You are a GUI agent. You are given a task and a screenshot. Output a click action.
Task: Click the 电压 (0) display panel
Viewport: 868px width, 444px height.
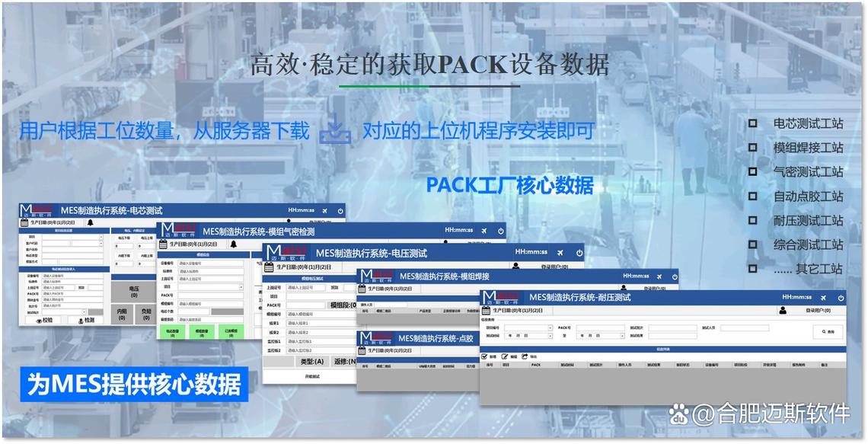133,292
